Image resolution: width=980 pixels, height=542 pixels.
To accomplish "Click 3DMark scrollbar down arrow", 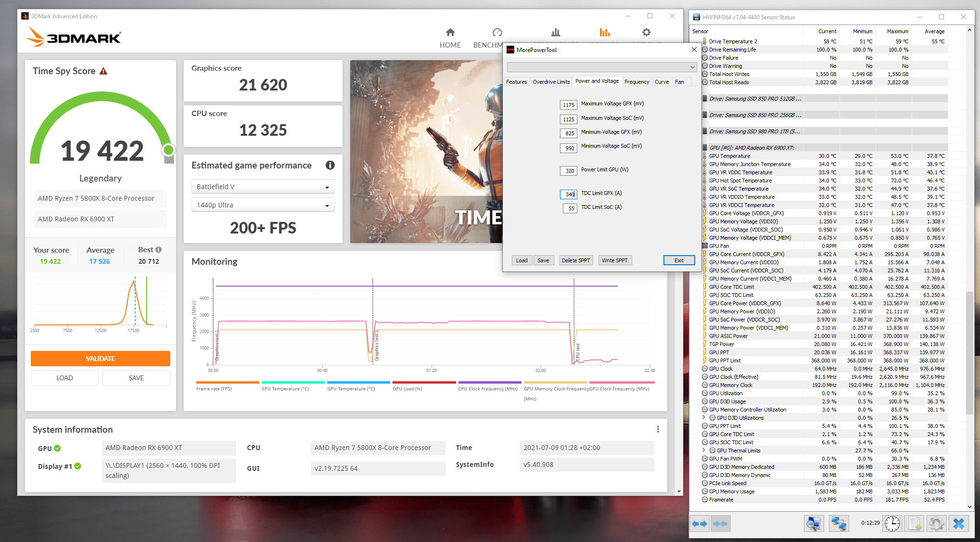I will pyautogui.click(x=679, y=491).
